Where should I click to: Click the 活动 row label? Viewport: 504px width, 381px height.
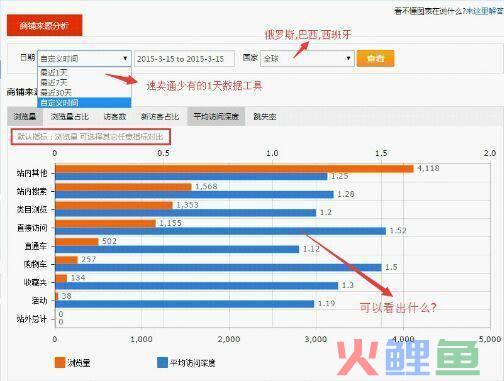[39, 301]
